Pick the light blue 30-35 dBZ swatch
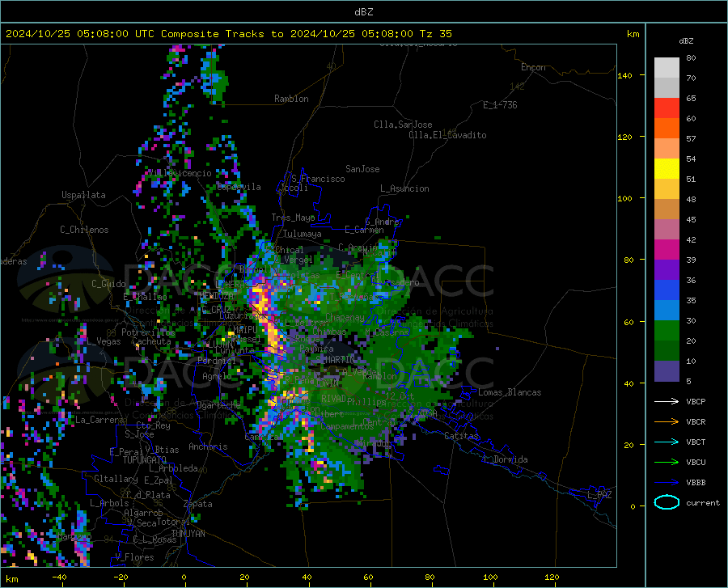Screen dimensions: 728x588 [x=667, y=311]
